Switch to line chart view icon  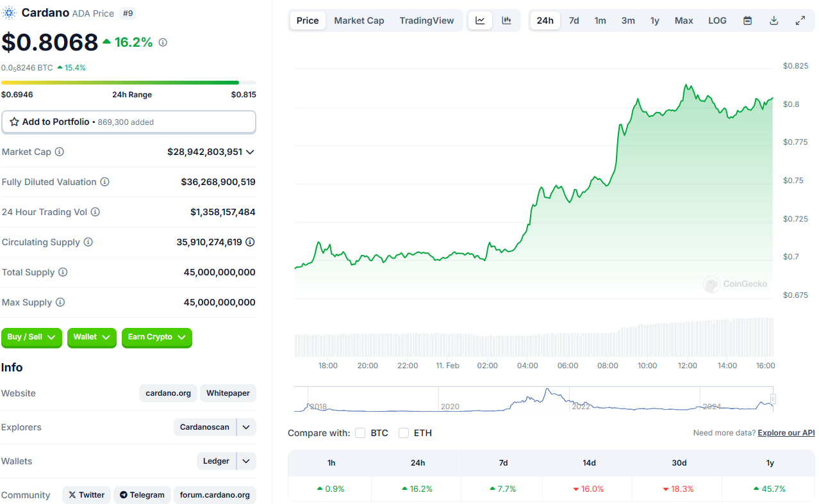tap(480, 20)
